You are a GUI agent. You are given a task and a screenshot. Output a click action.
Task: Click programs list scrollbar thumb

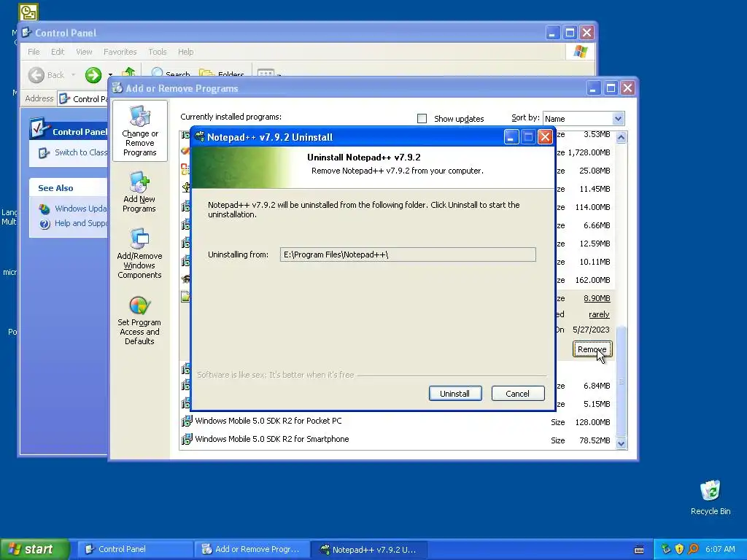[x=621, y=381]
